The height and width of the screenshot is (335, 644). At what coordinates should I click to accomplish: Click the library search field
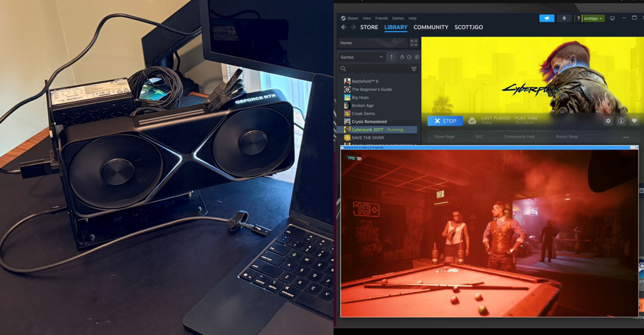(x=374, y=69)
